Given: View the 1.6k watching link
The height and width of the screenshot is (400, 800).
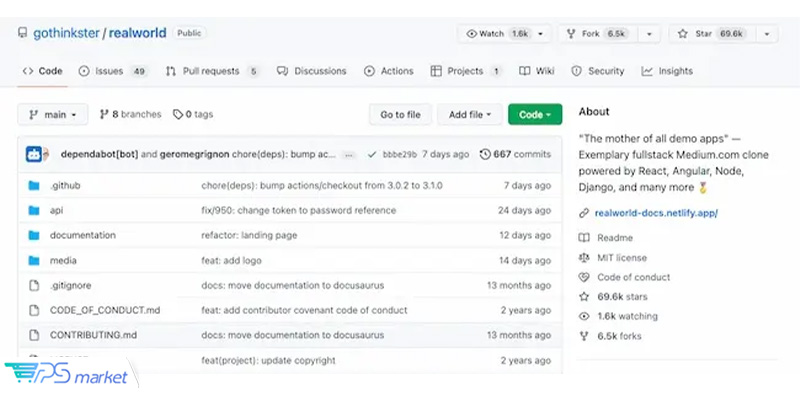Looking at the screenshot, I should 628,316.
